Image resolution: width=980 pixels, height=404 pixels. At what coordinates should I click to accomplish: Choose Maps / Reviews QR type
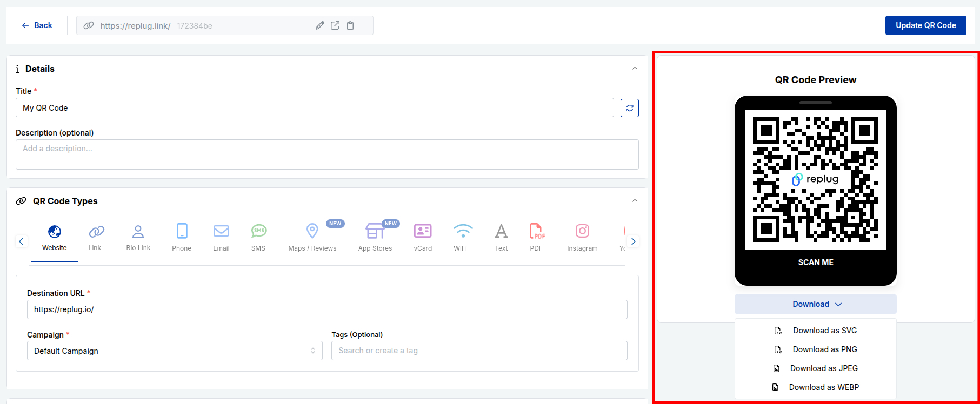[x=312, y=238]
